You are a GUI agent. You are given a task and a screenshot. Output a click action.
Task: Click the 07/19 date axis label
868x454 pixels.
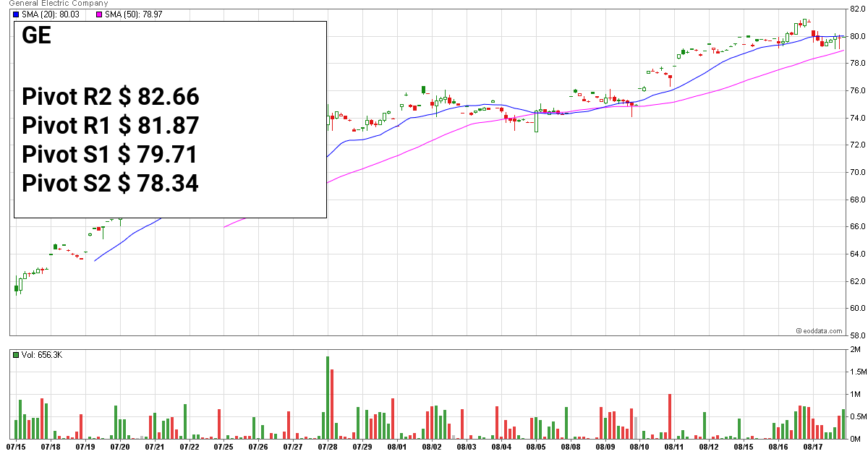(x=85, y=447)
